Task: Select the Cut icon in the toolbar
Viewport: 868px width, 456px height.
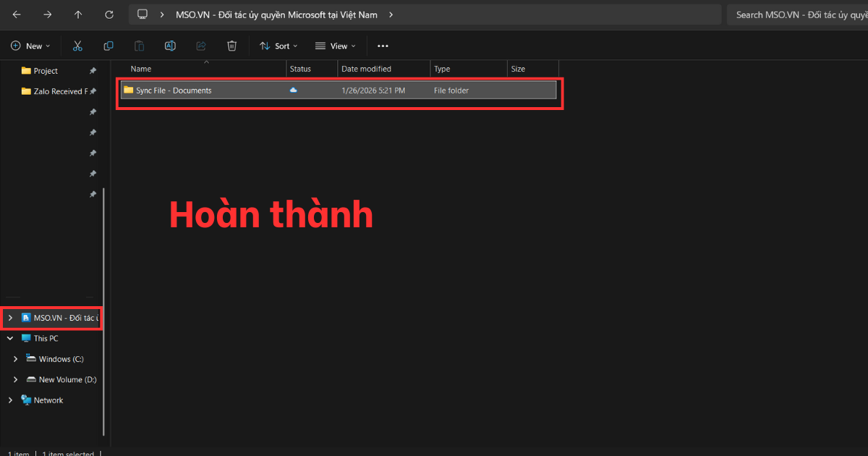Action: coord(77,46)
